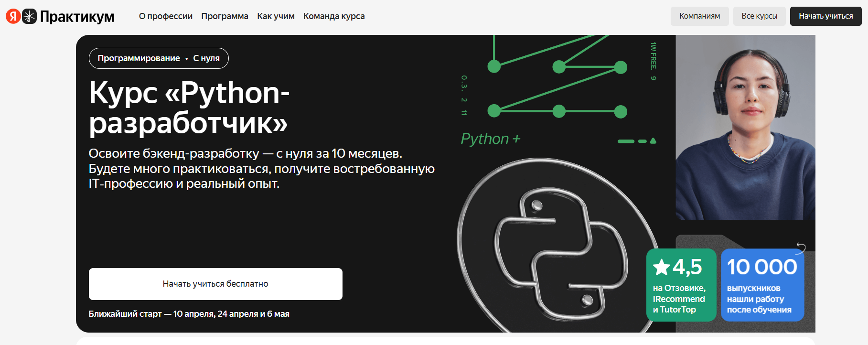The height and width of the screenshot is (345, 868).
Task: Click the red Yandex "Я" logo icon
Action: coord(13,16)
